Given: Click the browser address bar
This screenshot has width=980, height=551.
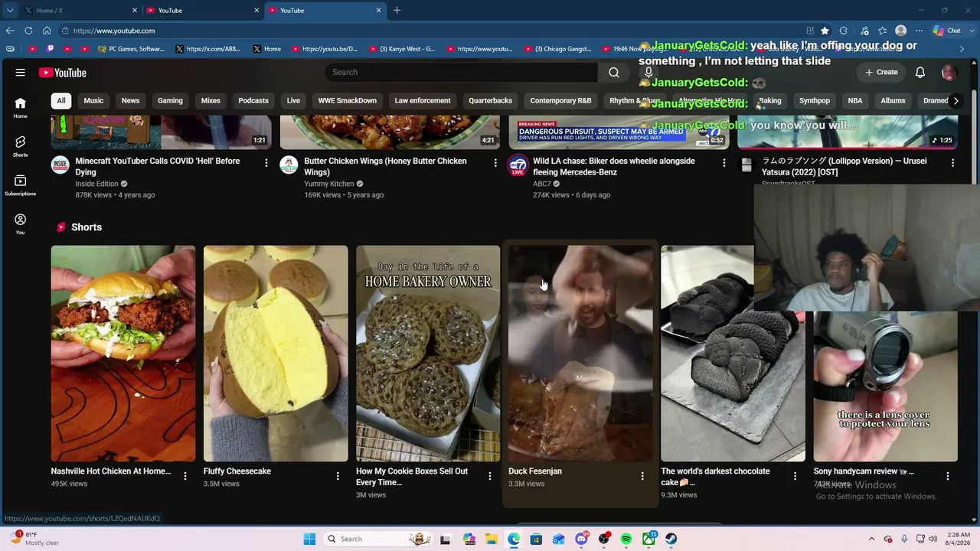Looking at the screenshot, I should (429, 31).
